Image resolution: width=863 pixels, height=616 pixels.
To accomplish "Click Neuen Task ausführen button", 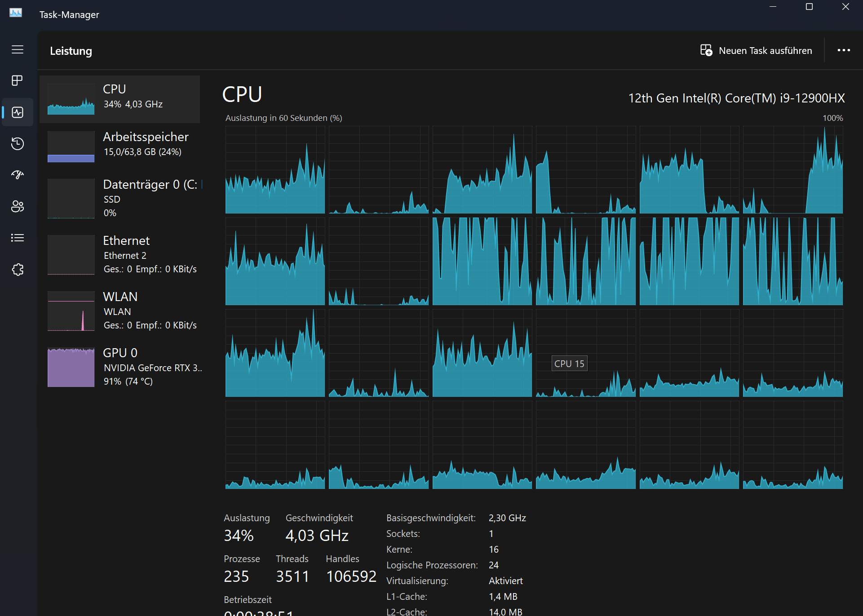I will (757, 50).
